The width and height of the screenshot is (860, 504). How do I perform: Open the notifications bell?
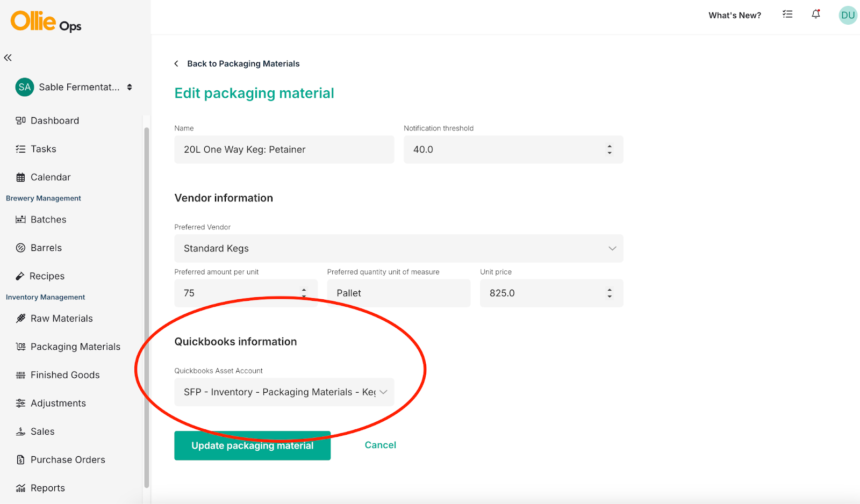tap(815, 15)
